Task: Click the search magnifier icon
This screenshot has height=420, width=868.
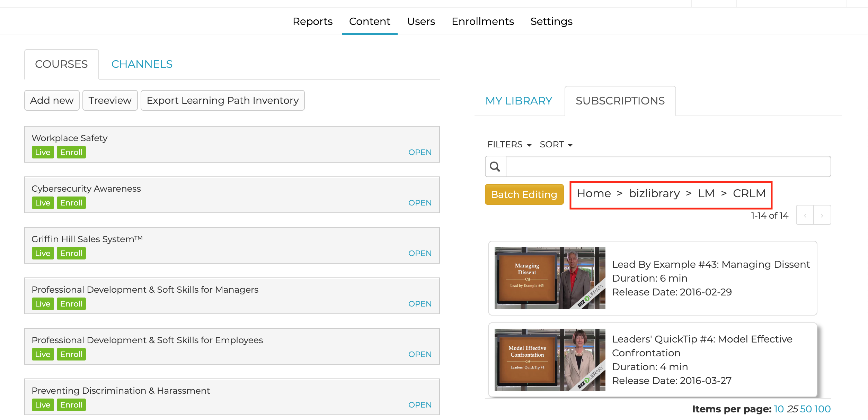Action: point(495,167)
